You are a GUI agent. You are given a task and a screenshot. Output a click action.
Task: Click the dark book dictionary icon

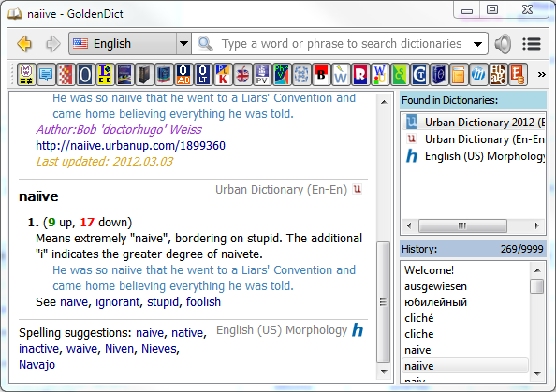pyautogui.click(x=144, y=75)
